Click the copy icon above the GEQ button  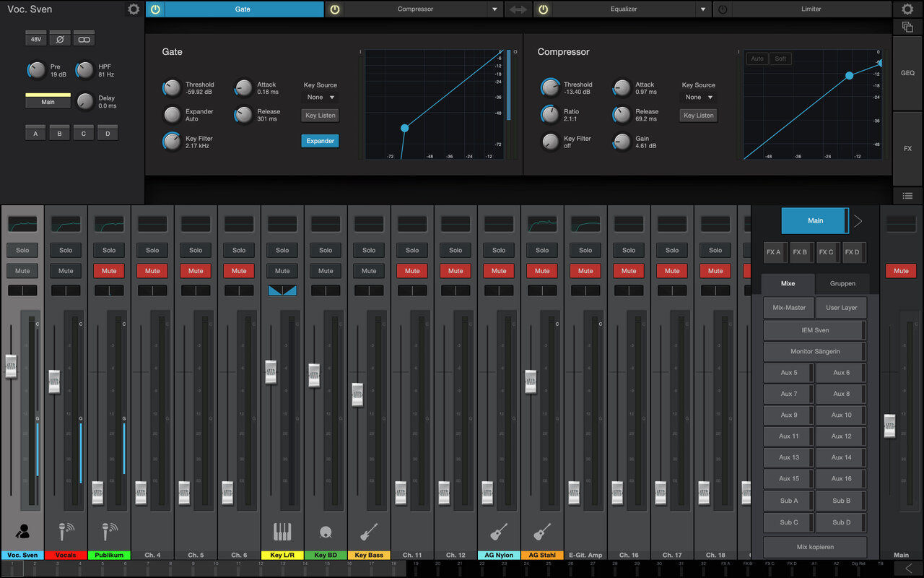click(x=907, y=27)
